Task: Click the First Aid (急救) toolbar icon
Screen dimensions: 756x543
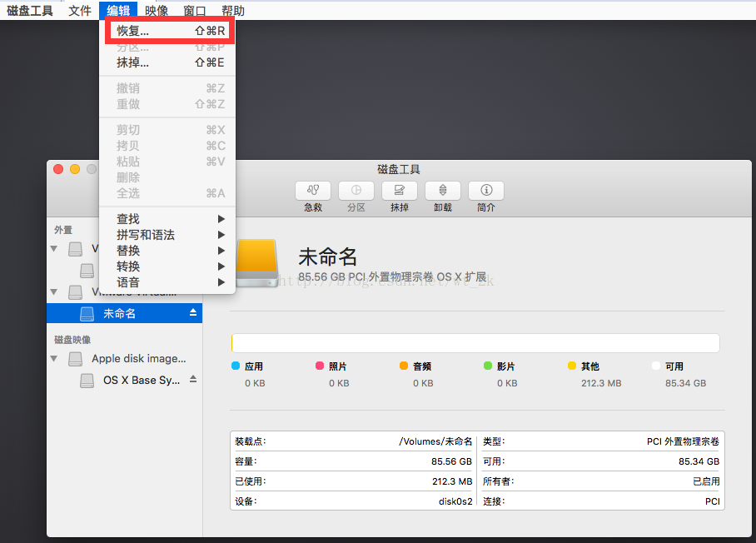Action: point(313,191)
